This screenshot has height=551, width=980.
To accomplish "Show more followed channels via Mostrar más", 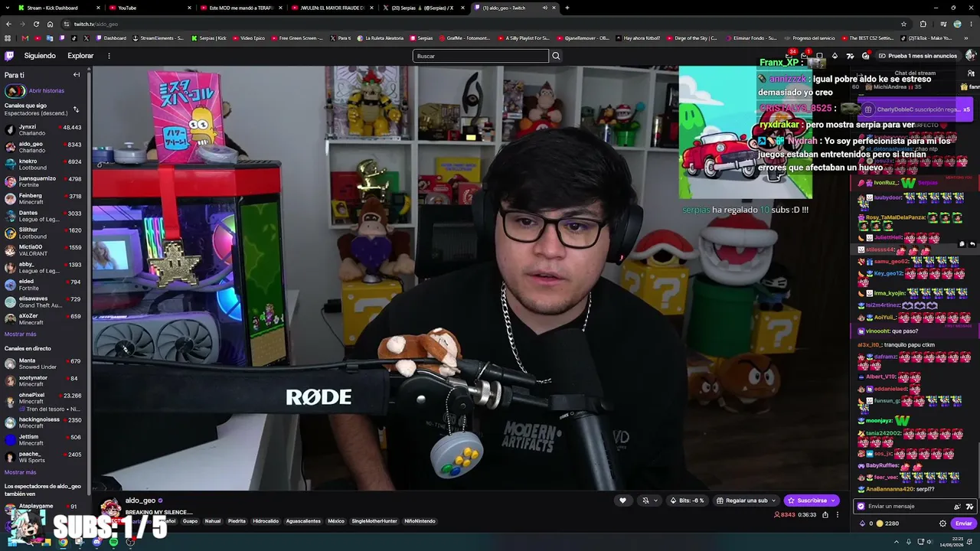I will (21, 334).
